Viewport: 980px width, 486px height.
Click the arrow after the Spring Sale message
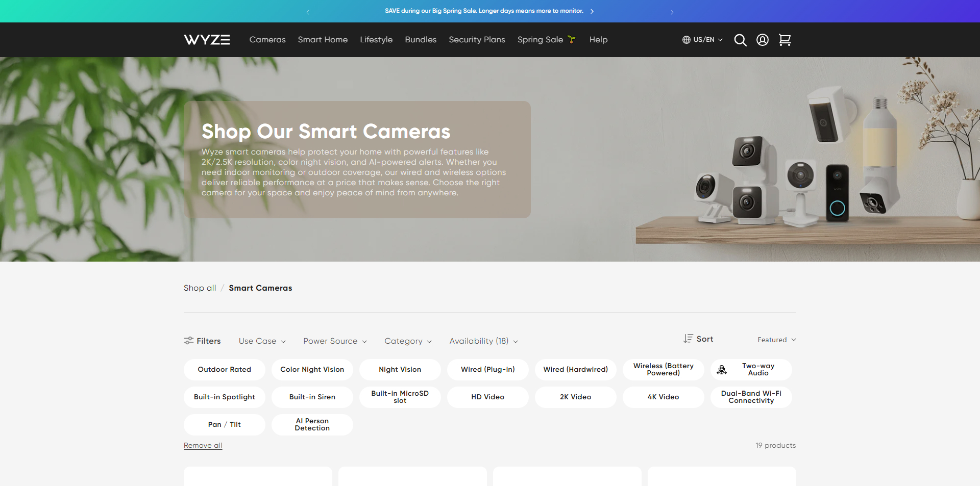[x=592, y=11]
